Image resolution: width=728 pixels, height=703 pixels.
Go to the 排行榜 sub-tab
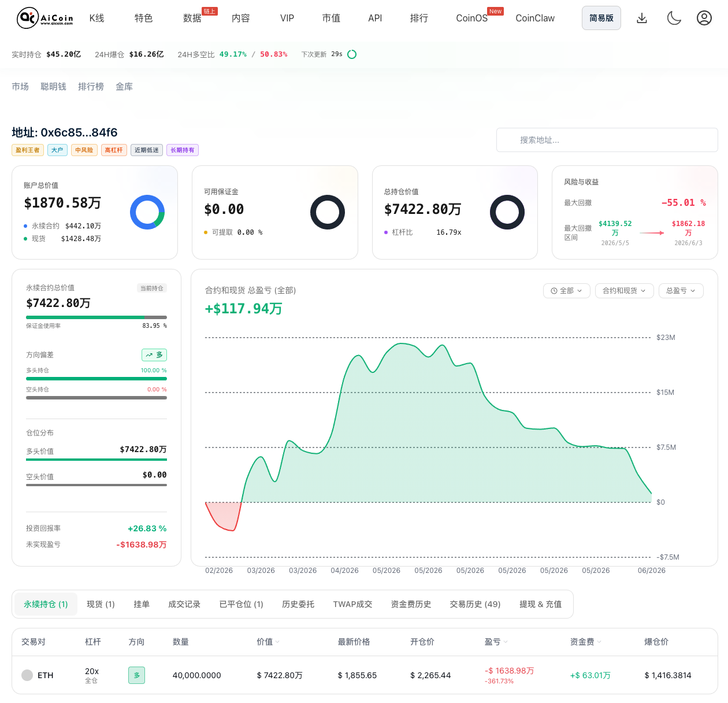tap(91, 87)
